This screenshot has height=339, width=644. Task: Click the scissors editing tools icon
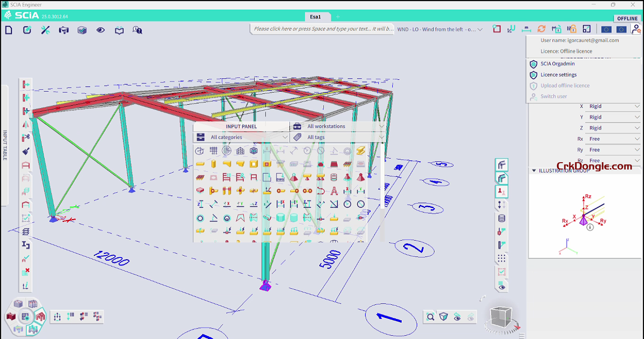point(45,30)
